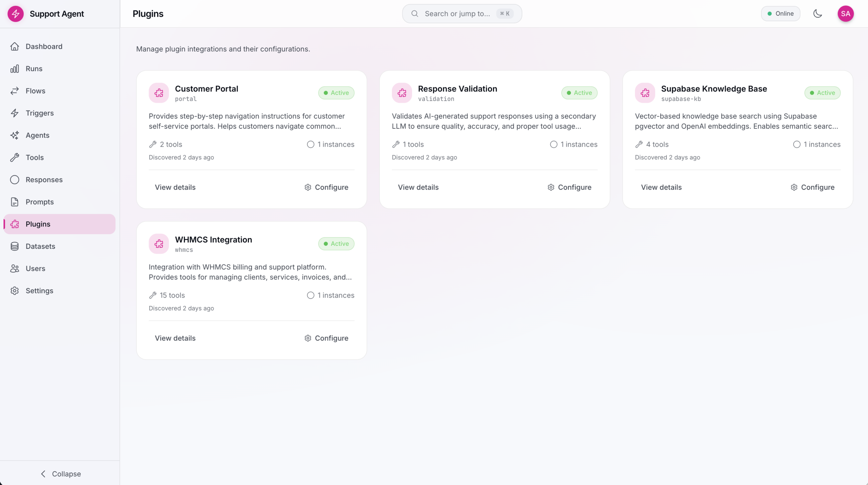The height and width of the screenshot is (485, 868).
Task: Collapse the sidebar
Action: click(x=60, y=474)
